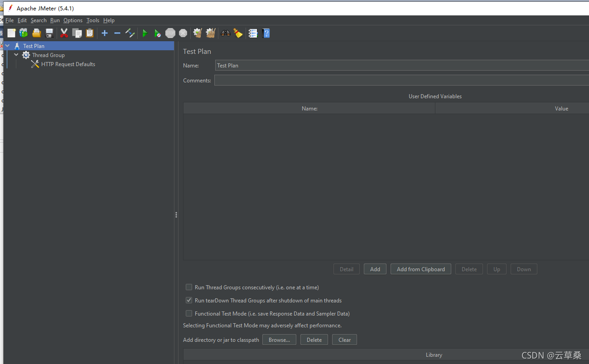The image size is (589, 364).
Task: Click the Open file folder icon
Action: (37, 33)
